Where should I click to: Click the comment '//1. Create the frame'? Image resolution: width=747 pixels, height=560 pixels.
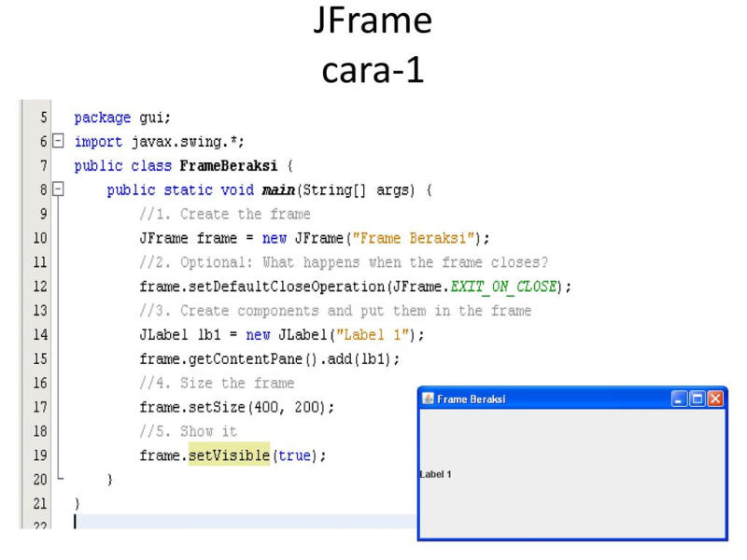tap(225, 215)
